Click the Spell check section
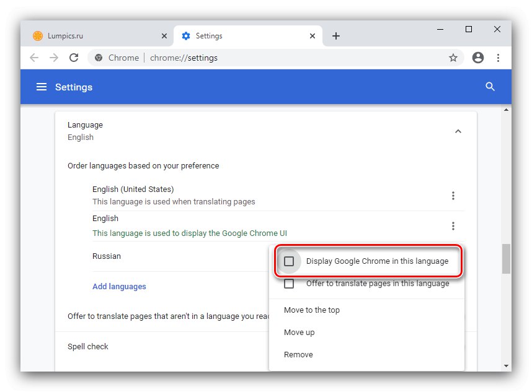532x392 pixels. point(88,347)
